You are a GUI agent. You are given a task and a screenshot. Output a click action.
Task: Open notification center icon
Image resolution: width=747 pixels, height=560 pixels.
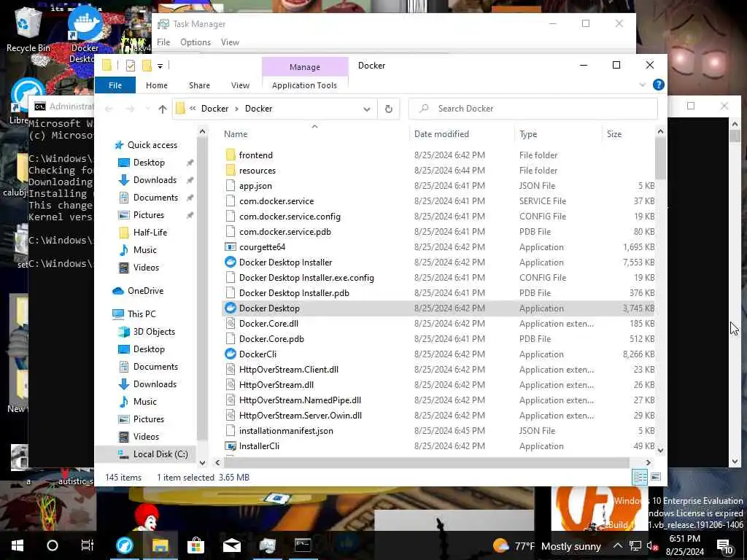(x=725, y=546)
